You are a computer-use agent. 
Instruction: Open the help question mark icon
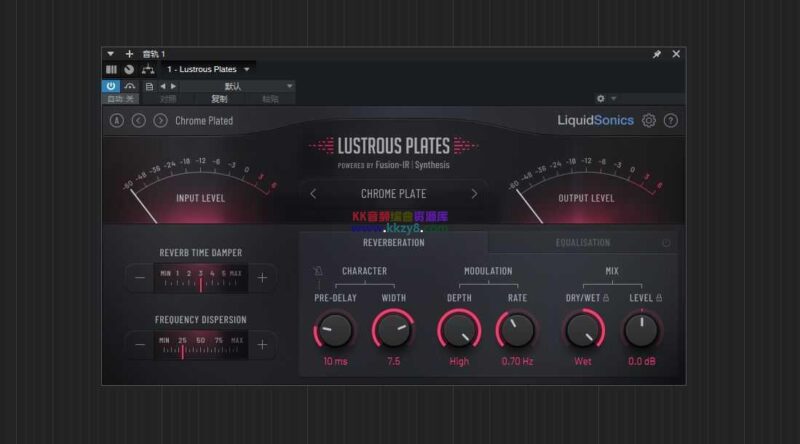click(x=670, y=121)
